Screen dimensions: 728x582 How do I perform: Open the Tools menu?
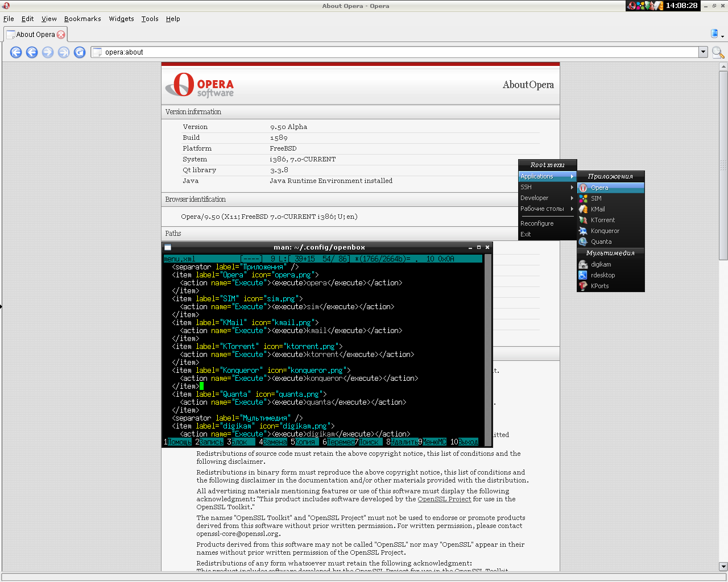[x=150, y=19]
